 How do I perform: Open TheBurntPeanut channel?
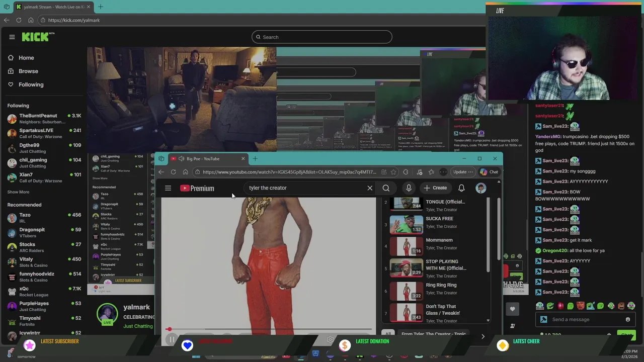[44, 119]
